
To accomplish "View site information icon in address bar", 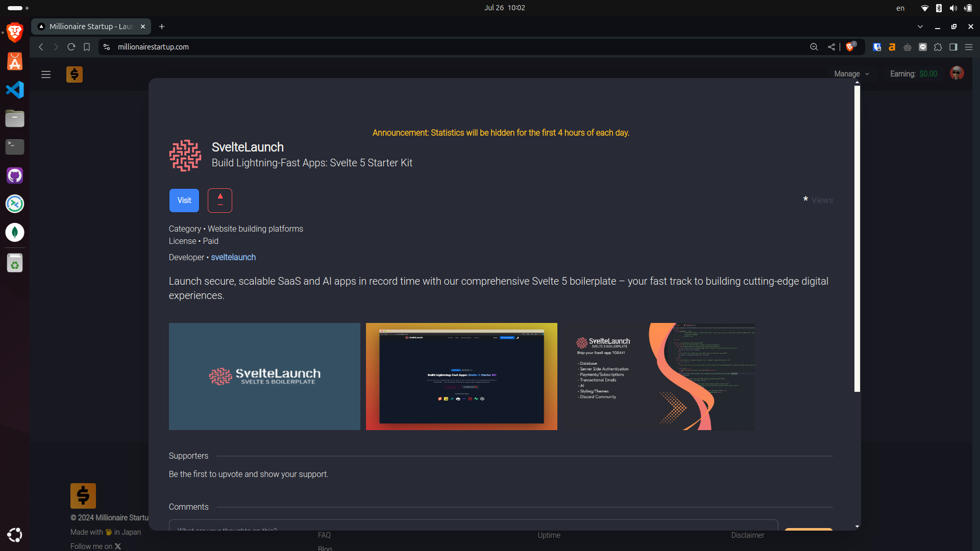I will pyautogui.click(x=107, y=47).
